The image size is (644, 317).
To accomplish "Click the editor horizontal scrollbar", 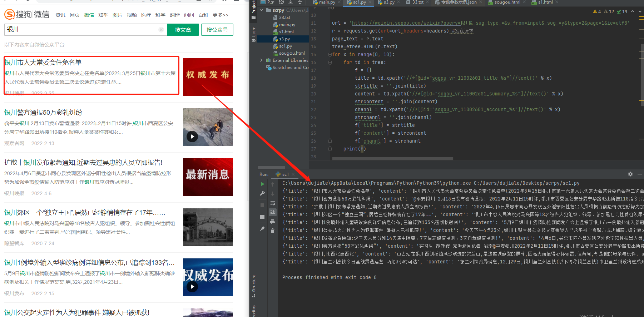I will pos(392,158).
